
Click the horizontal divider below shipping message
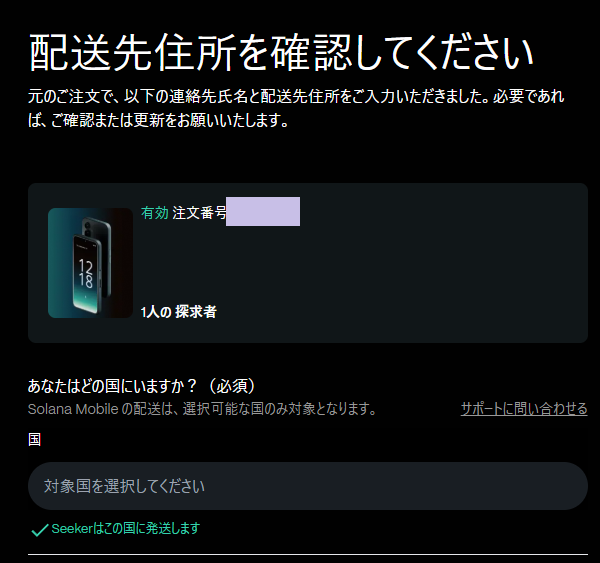pyautogui.click(x=308, y=554)
